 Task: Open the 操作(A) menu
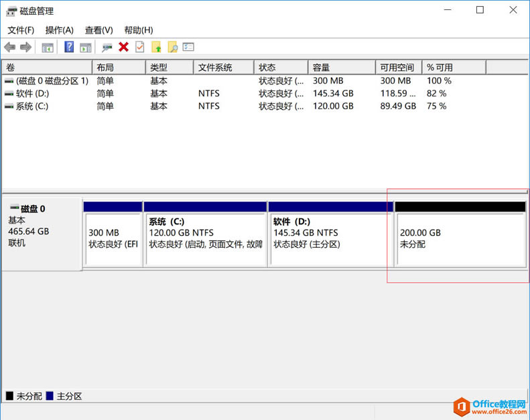coord(60,30)
